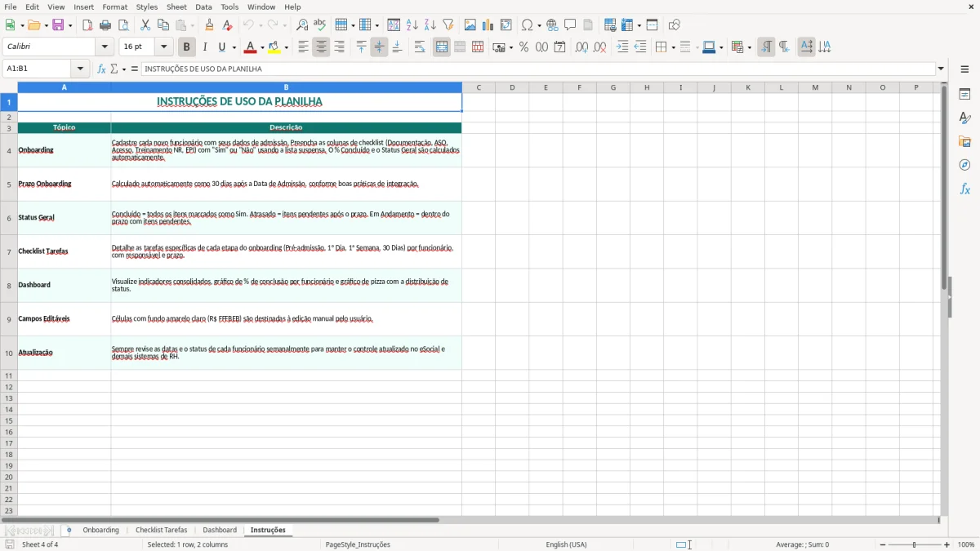
Task: Format cells as percent
Action: pos(523,47)
